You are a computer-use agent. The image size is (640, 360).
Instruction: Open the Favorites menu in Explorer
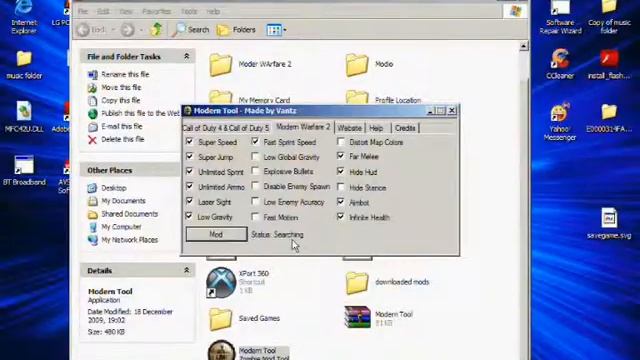(156, 11)
